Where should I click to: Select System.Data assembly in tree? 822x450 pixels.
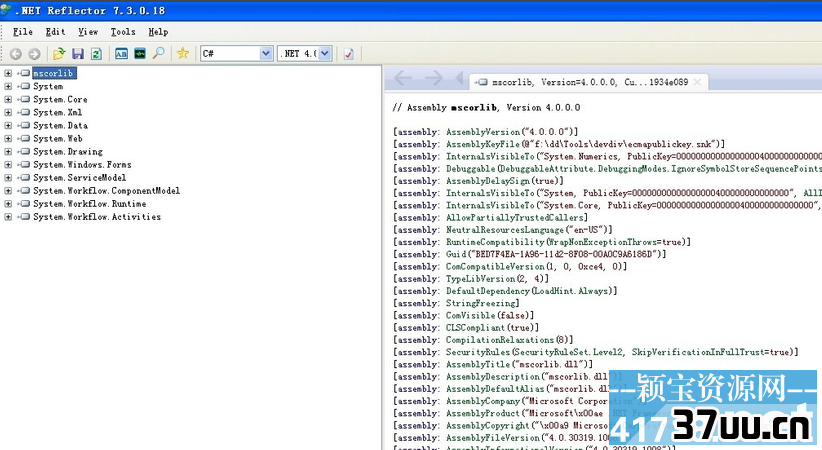coord(60,125)
